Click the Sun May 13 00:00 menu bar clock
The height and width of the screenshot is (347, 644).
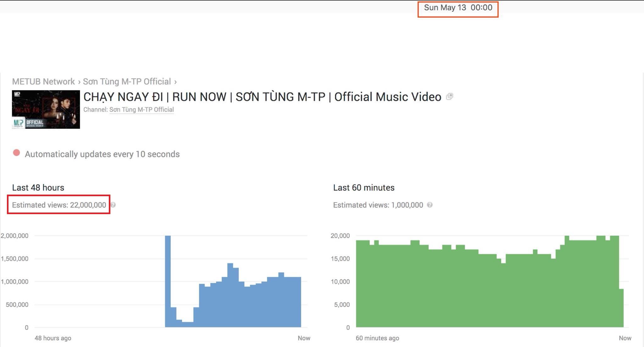tap(458, 8)
